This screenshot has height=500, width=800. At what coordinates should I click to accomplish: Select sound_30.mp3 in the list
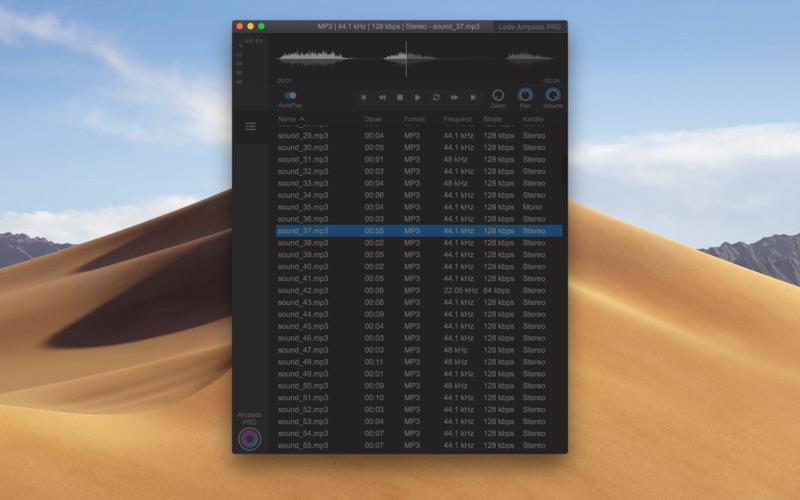point(419,147)
